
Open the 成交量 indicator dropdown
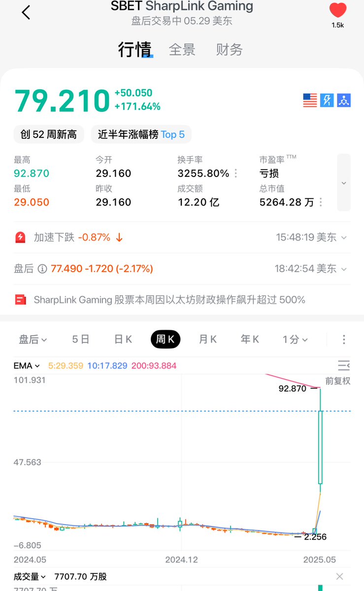tap(30, 577)
